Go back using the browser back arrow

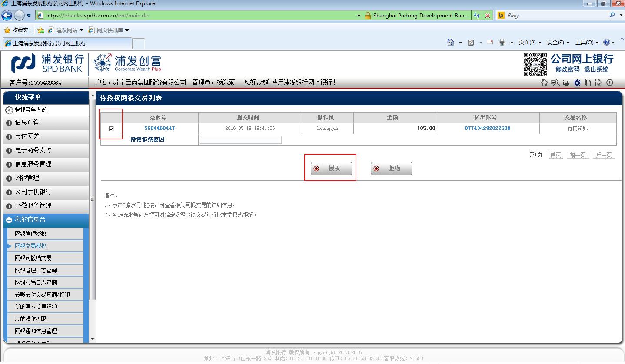tap(7, 16)
